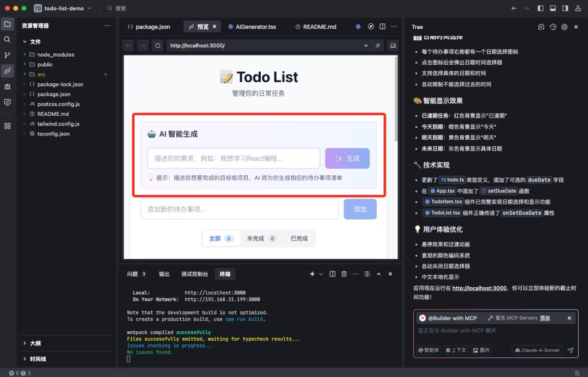
Task: Expand the 时间线 section
Action: [38, 359]
